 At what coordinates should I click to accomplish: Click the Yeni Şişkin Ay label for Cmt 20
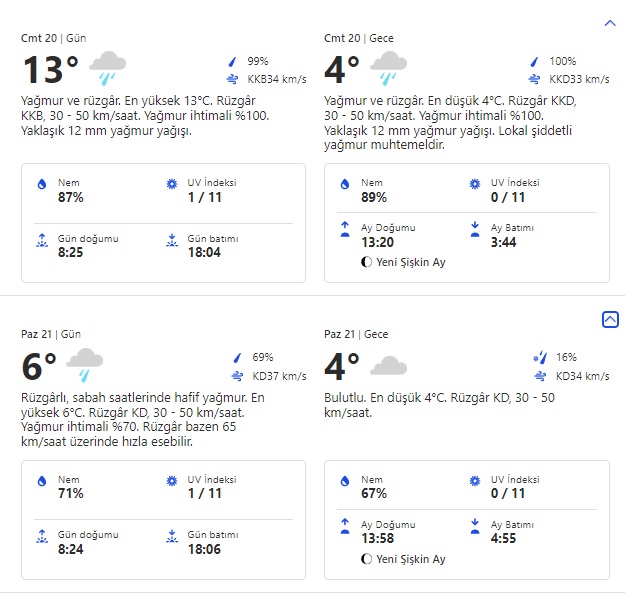410,262
